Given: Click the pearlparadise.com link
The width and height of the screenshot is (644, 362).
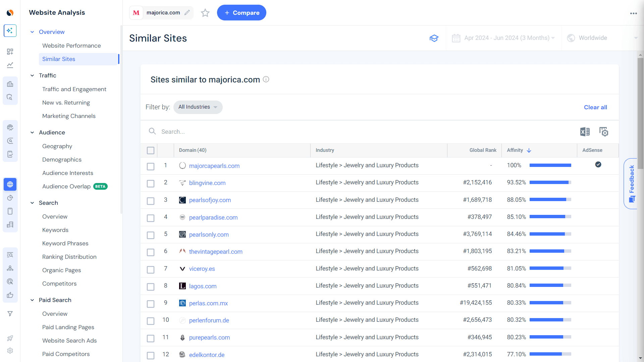Looking at the screenshot, I should pyautogui.click(x=213, y=217).
